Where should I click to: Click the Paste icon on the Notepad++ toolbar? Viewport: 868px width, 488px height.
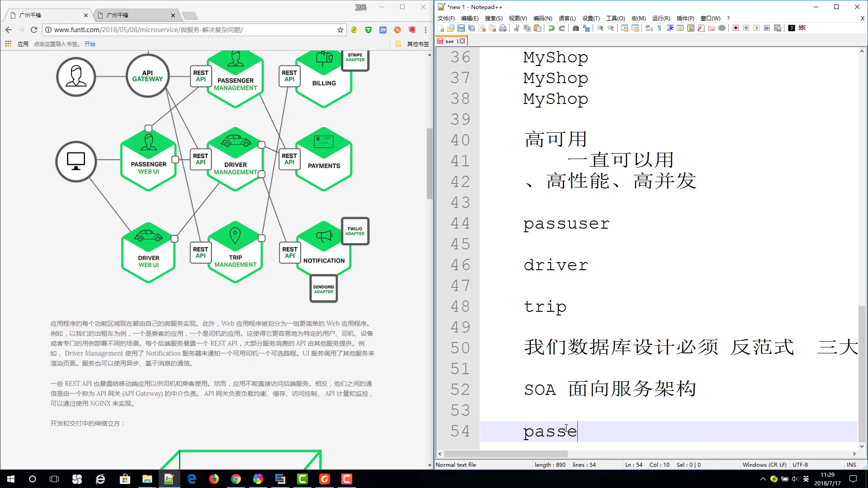pyautogui.click(x=538, y=28)
